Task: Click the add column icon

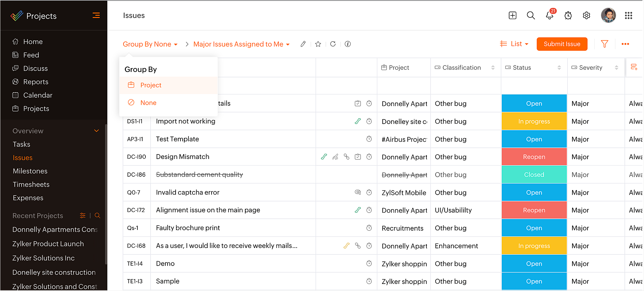Action: pyautogui.click(x=634, y=67)
